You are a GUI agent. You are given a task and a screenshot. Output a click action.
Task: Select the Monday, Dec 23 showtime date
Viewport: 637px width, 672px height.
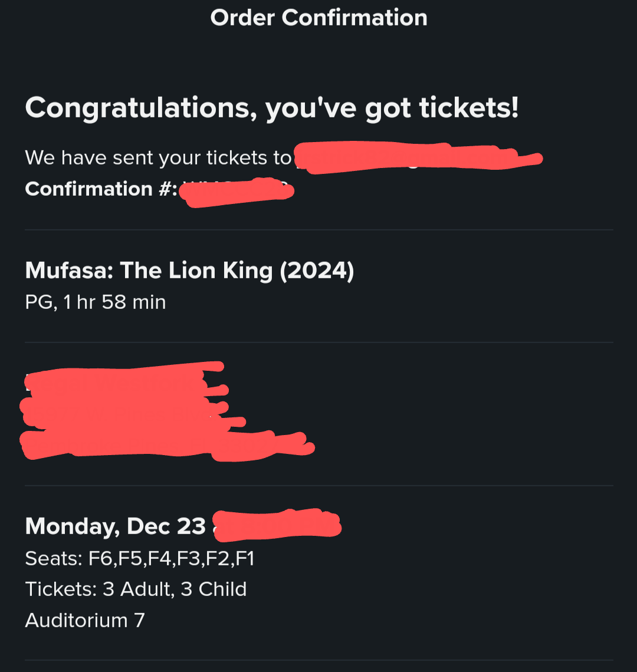pyautogui.click(x=116, y=526)
